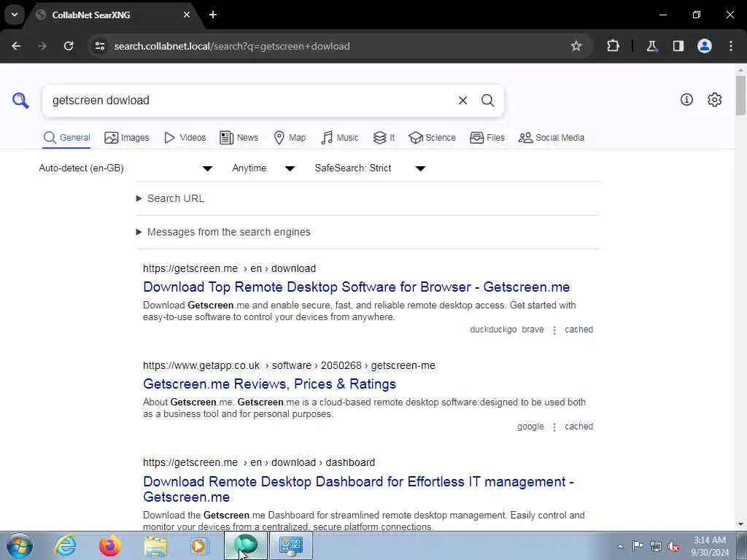
Task: Click the address bar URL
Action: click(x=232, y=46)
